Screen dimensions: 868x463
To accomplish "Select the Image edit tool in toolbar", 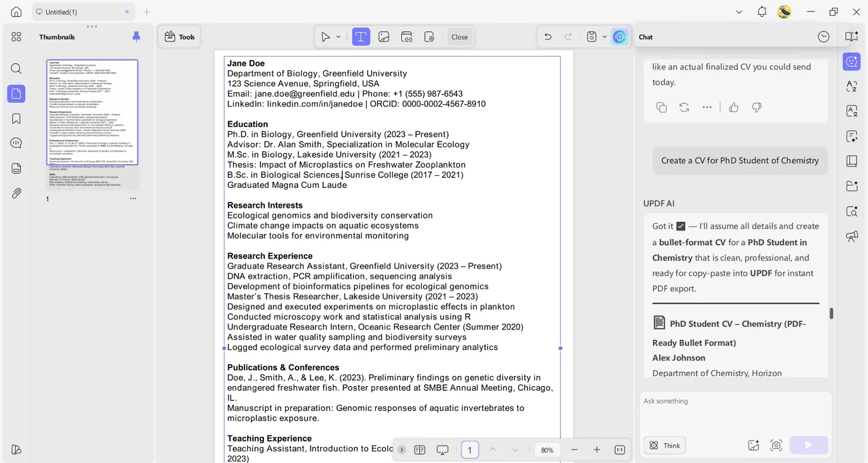I will [384, 37].
